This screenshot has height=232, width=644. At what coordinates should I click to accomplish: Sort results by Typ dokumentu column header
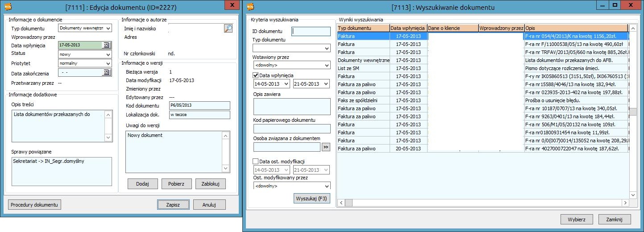point(363,28)
